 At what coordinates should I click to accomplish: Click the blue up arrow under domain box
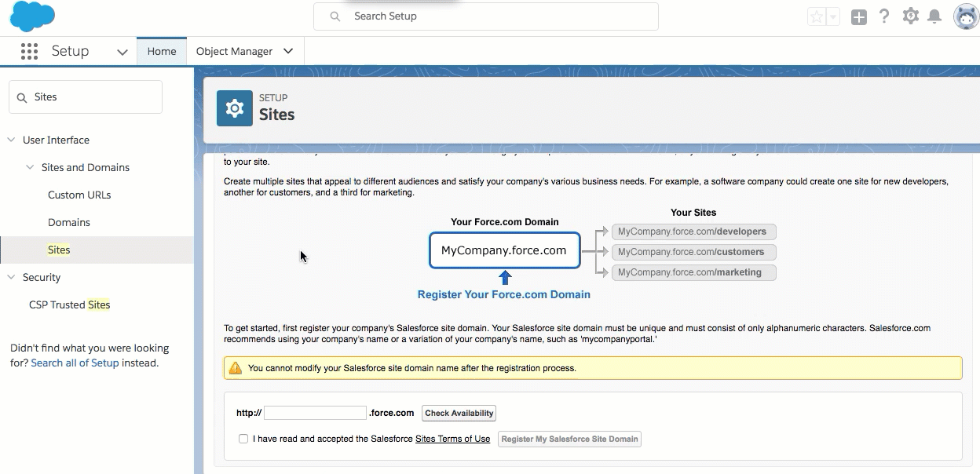tap(505, 277)
